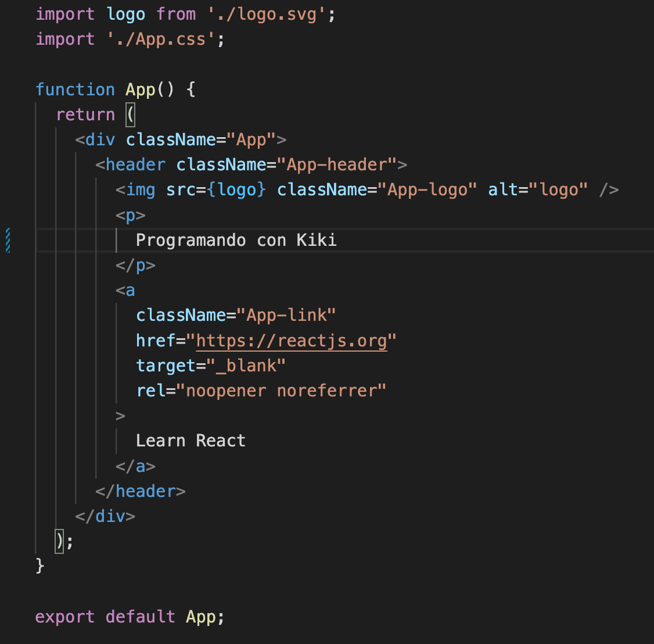654x644 pixels.
Task: Click the closing </div> tag
Action: tap(105, 517)
